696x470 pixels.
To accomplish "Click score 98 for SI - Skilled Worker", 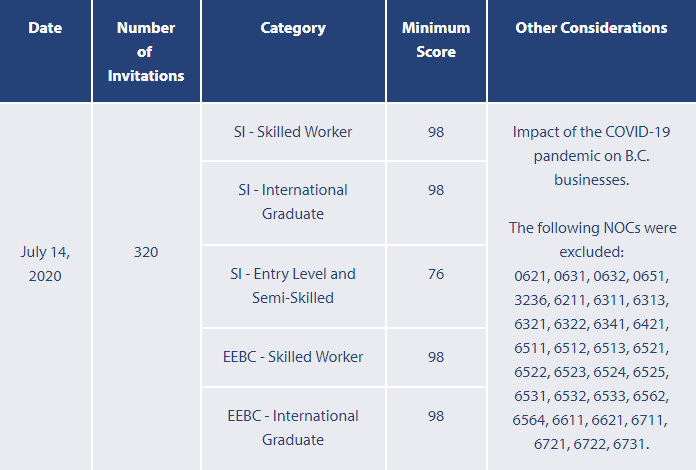I will click(x=436, y=132).
